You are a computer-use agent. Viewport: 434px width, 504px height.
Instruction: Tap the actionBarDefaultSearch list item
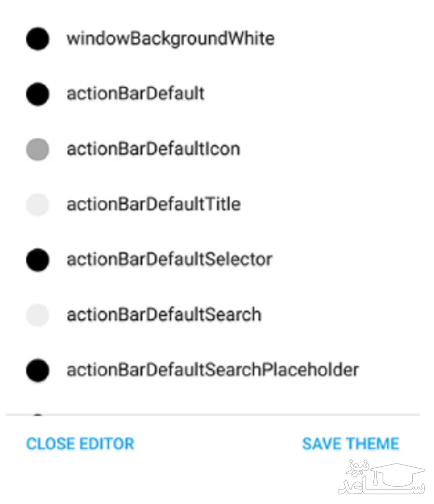point(164,316)
